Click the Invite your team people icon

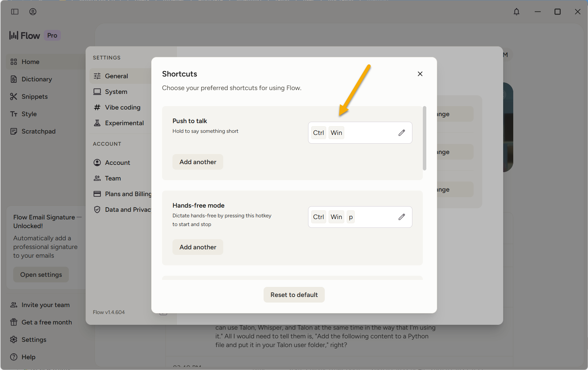tap(14, 305)
